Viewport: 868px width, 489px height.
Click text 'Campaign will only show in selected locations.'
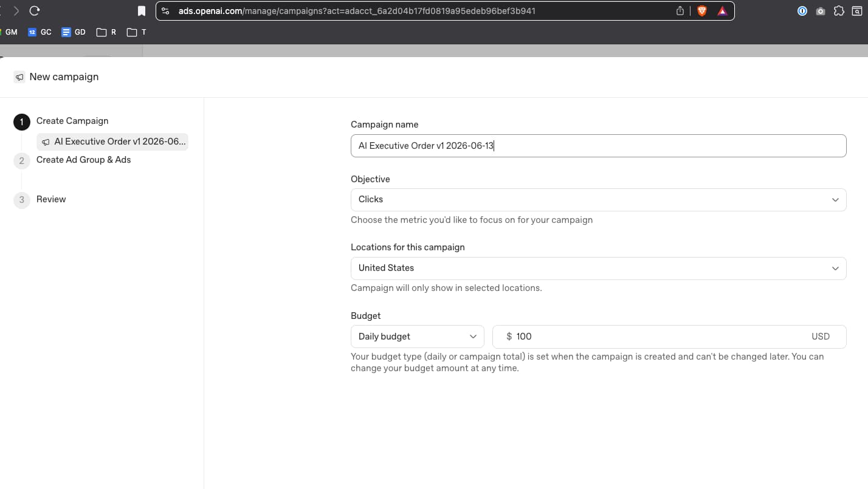click(x=446, y=288)
